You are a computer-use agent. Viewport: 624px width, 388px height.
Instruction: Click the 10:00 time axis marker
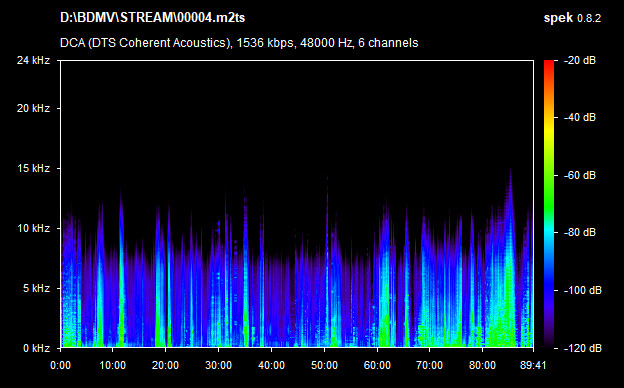pos(113,365)
